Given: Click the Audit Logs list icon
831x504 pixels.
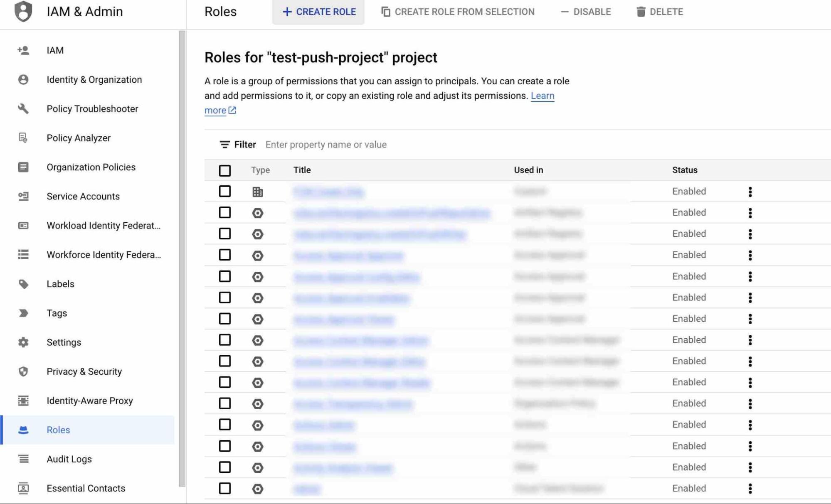Looking at the screenshot, I should 22,458.
